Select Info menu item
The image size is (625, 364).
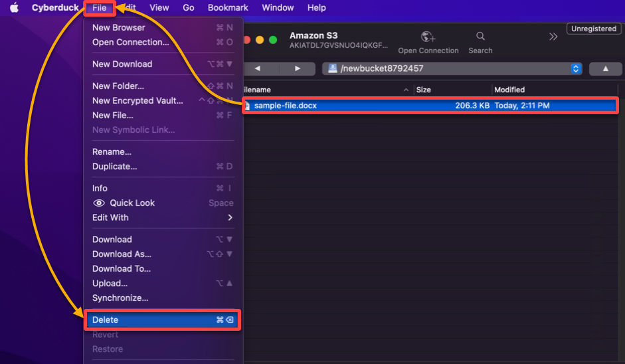pos(163,188)
